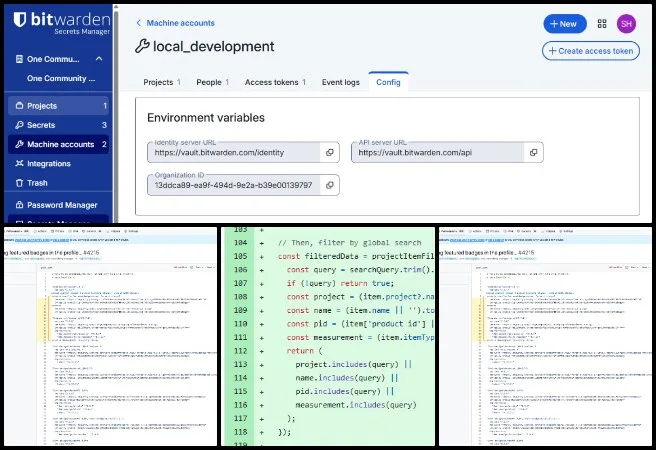Click the Secrets key icon
The height and width of the screenshot is (450, 656).
[x=19, y=125]
